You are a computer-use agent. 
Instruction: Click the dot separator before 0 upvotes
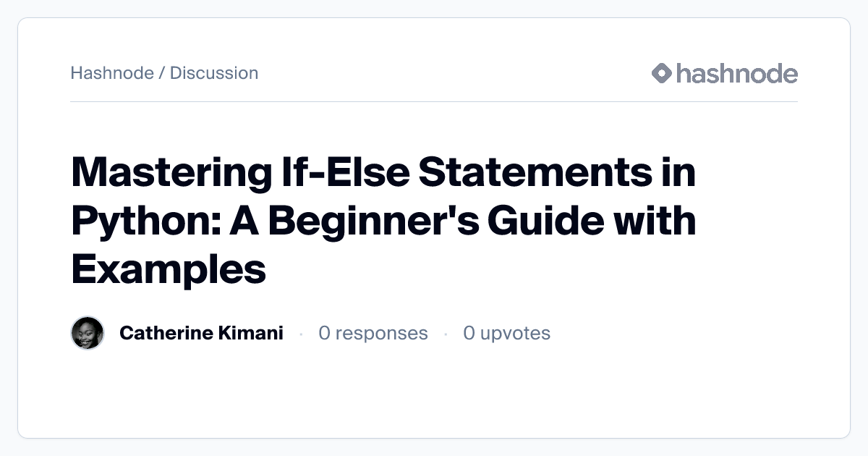[x=446, y=334]
